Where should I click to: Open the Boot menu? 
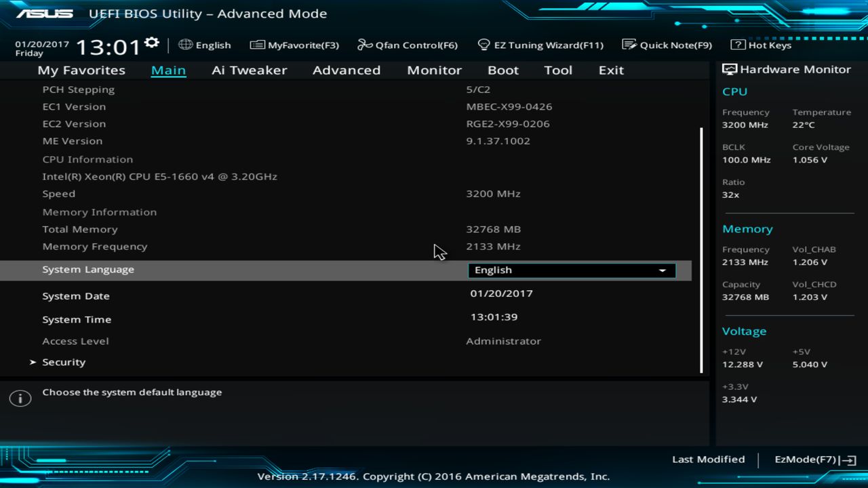pos(502,70)
